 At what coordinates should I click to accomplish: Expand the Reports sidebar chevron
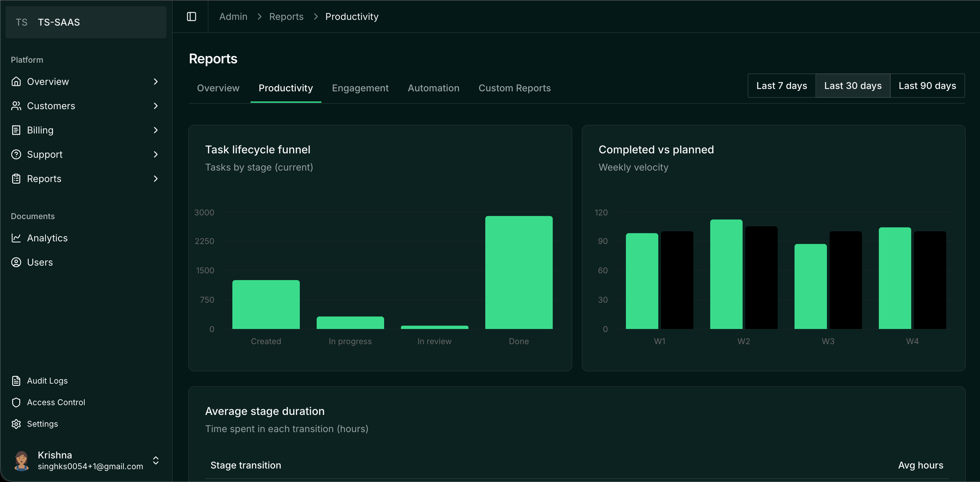point(155,179)
